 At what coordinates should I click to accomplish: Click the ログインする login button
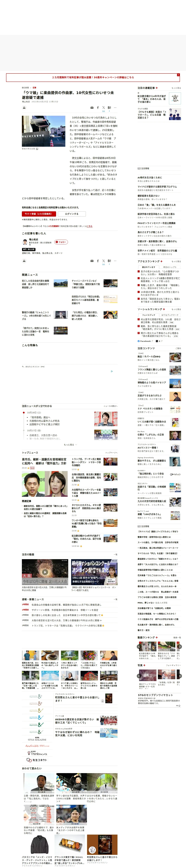(72, 214)
